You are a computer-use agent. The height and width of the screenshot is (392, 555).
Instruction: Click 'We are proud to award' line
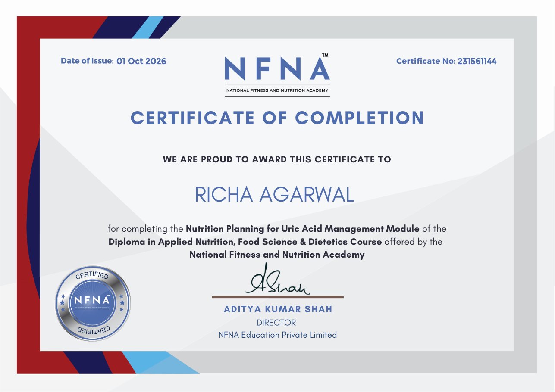(277, 159)
